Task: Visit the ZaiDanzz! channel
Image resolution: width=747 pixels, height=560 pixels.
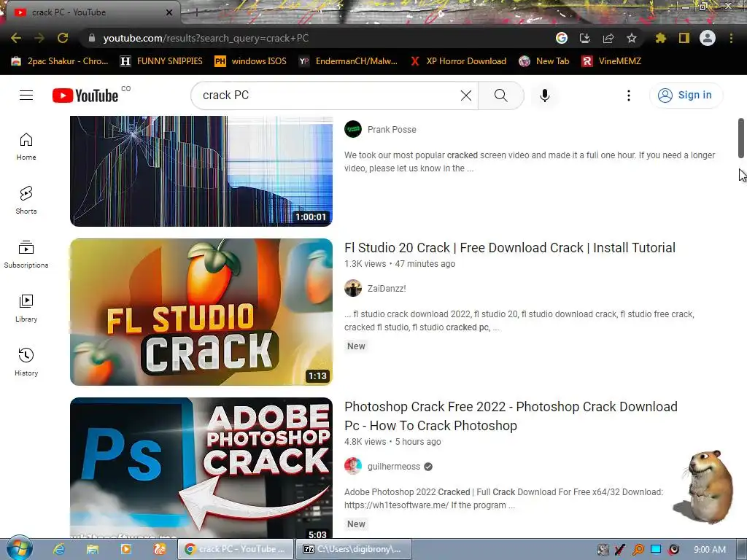Action: click(387, 289)
